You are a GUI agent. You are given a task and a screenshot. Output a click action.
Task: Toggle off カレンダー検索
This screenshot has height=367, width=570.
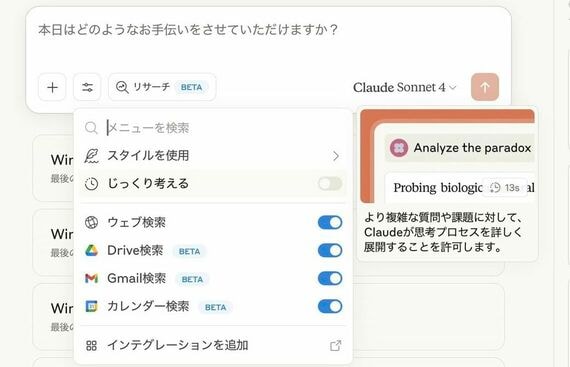pos(330,306)
